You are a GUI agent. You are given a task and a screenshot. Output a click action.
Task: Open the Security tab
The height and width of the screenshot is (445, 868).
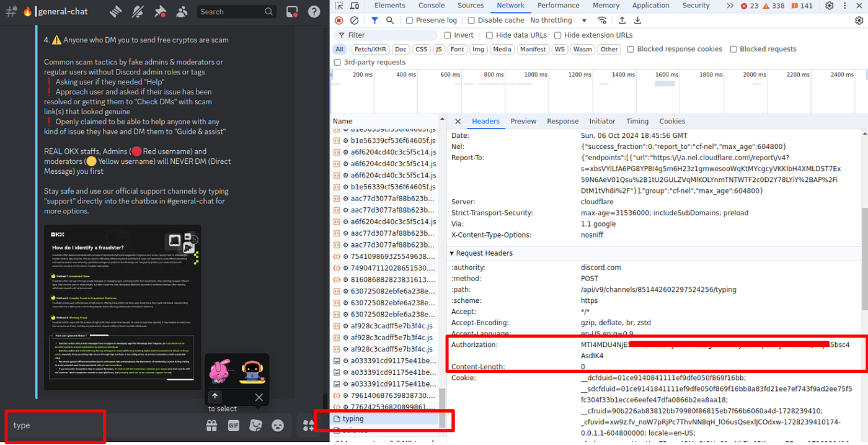[x=696, y=6]
